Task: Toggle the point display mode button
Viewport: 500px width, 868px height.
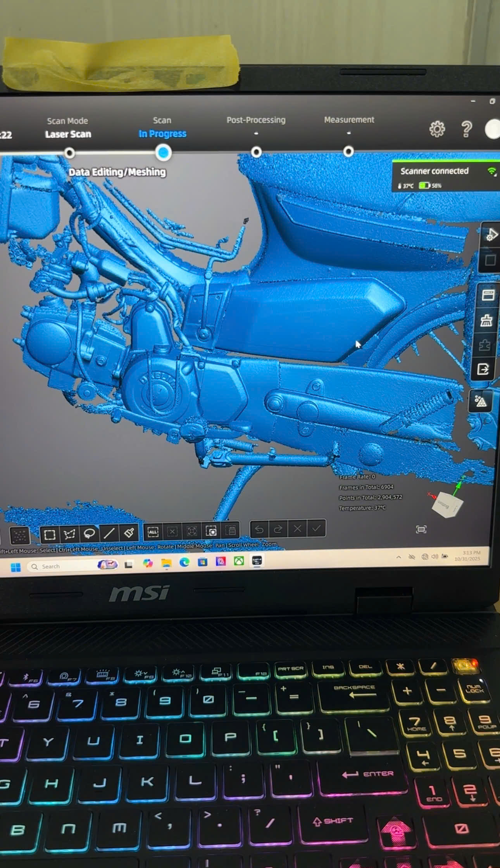Action: point(19,536)
